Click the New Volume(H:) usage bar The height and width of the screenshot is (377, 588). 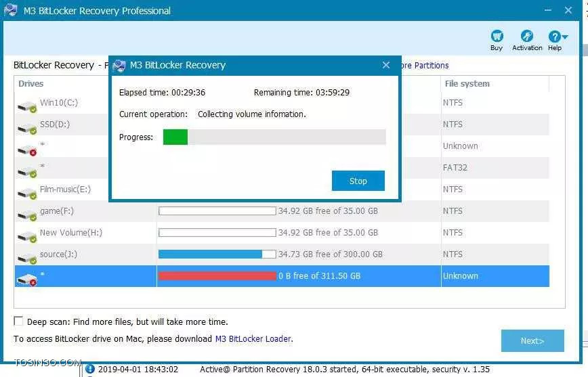click(217, 233)
